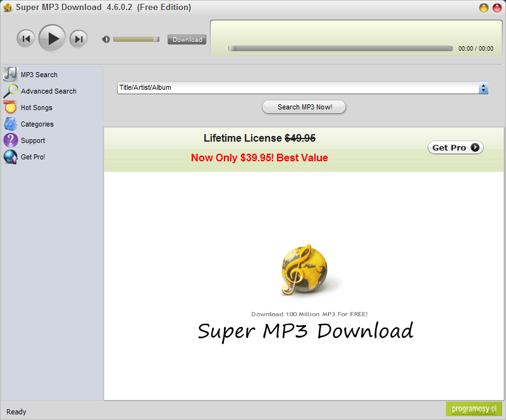Click the gray Download button
The height and width of the screenshot is (420, 506).
tap(187, 39)
